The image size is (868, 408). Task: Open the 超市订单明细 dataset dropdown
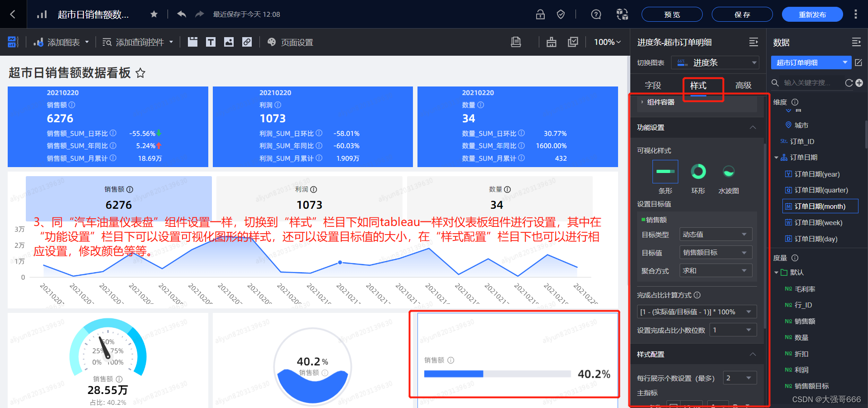click(811, 62)
